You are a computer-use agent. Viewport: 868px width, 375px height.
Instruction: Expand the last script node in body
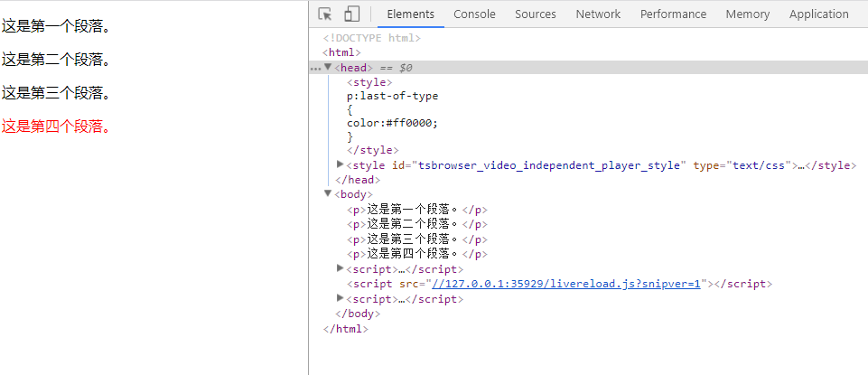pos(341,298)
